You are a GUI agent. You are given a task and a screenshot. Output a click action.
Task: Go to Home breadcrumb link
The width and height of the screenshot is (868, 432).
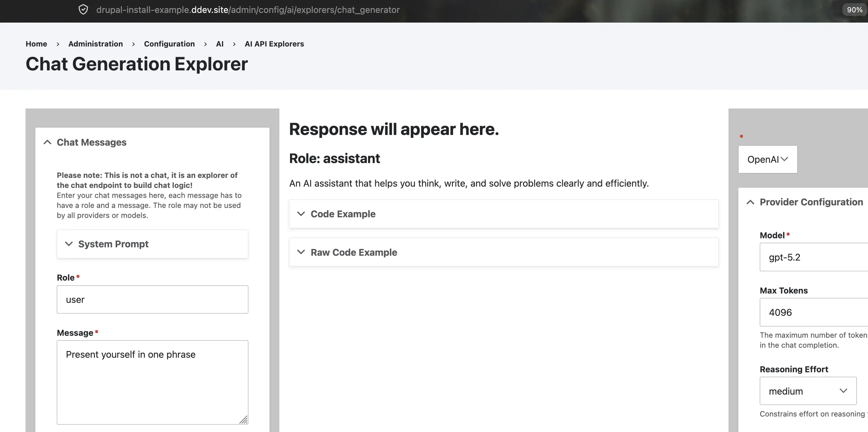tap(36, 44)
